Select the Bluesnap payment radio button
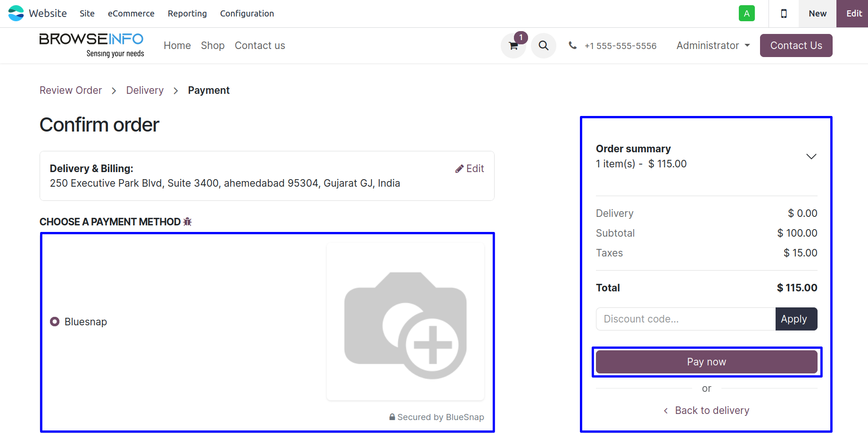 point(55,322)
